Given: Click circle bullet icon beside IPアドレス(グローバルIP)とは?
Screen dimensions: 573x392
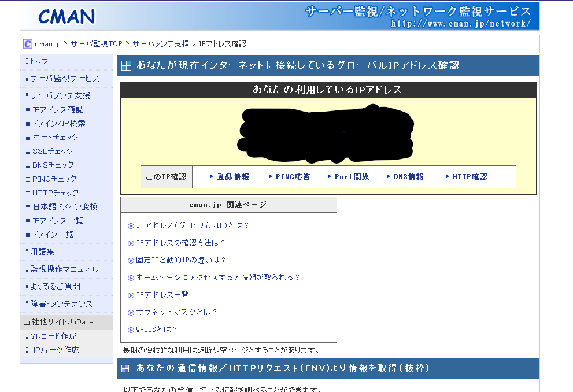Looking at the screenshot, I should pyautogui.click(x=131, y=226).
